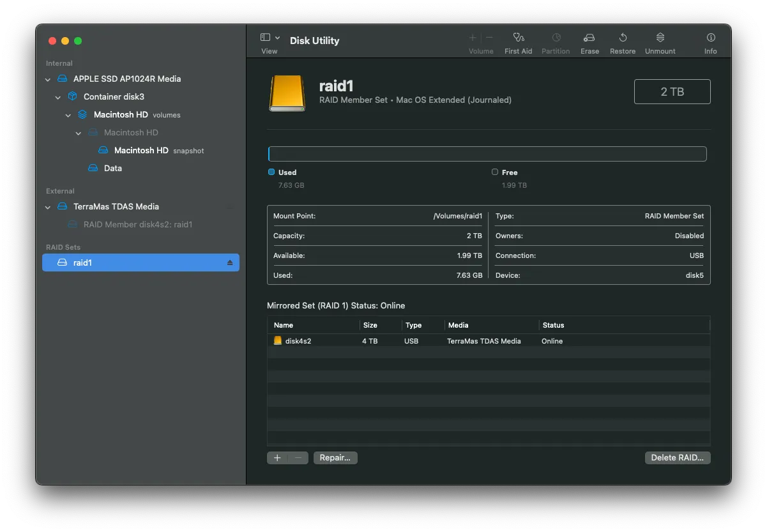This screenshot has height=532, width=767.
Task: Select the Macintosh HD snapshot item
Action: (x=141, y=150)
